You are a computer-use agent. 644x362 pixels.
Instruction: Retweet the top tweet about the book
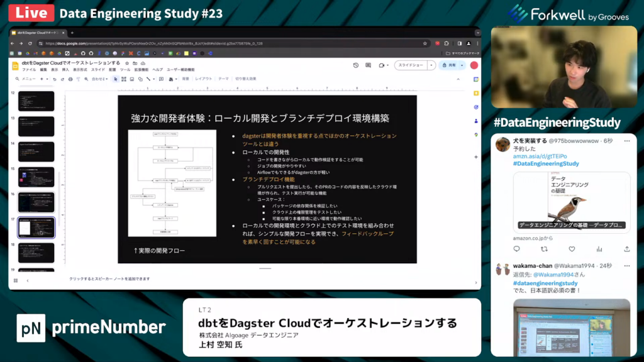(x=544, y=250)
